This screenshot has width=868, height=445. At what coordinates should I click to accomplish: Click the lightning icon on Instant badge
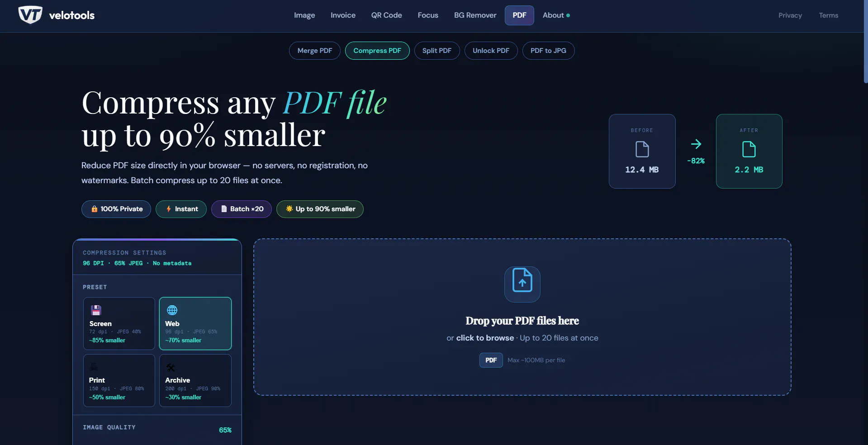[169, 209]
